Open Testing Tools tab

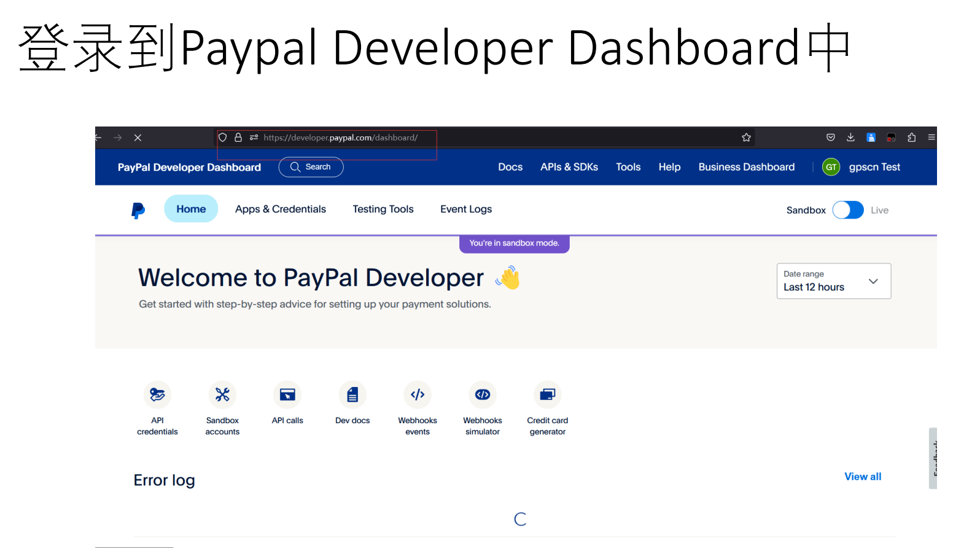tap(383, 209)
